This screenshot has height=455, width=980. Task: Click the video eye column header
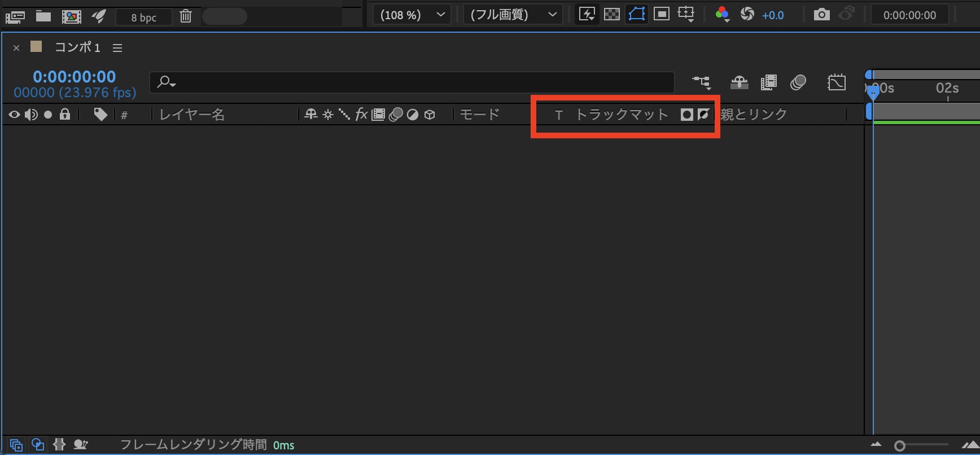tap(14, 115)
